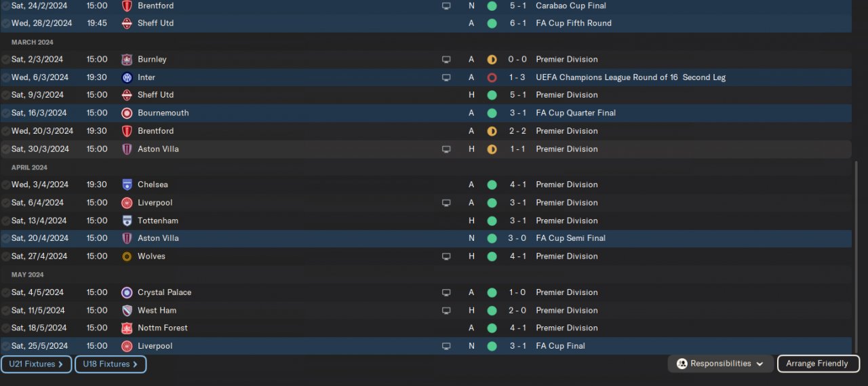Toggle the check circle for Bournemouth FA Cup fixture

[5, 113]
